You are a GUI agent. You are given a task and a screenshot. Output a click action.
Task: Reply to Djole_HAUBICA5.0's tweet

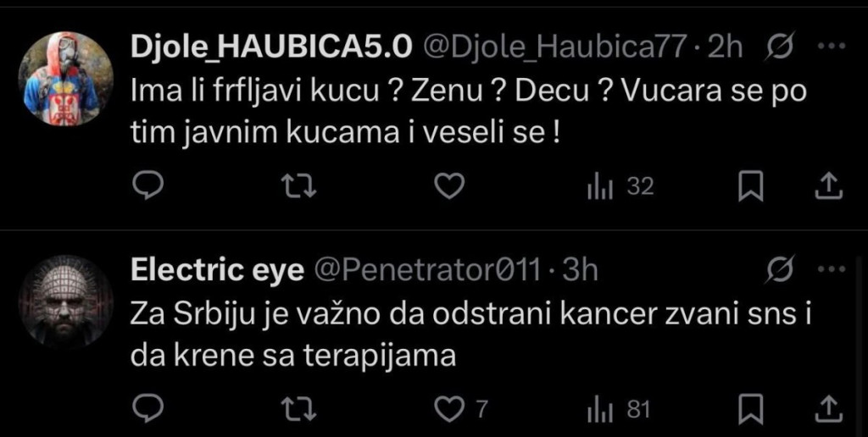point(147,186)
